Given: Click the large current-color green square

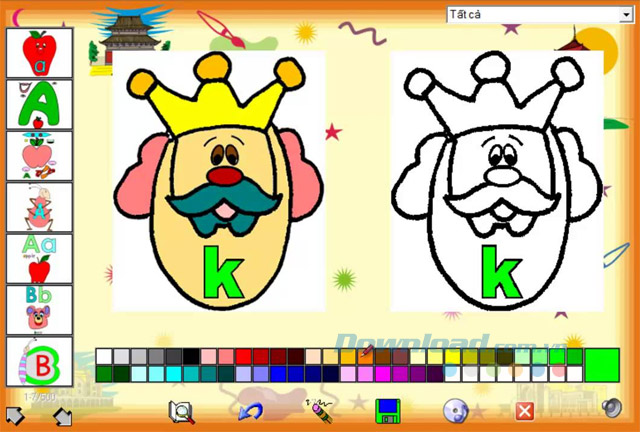Looking at the screenshot, I should tap(602, 365).
